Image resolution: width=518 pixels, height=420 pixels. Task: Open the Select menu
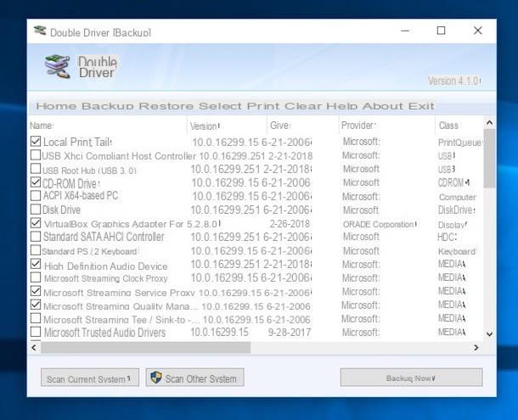click(220, 106)
